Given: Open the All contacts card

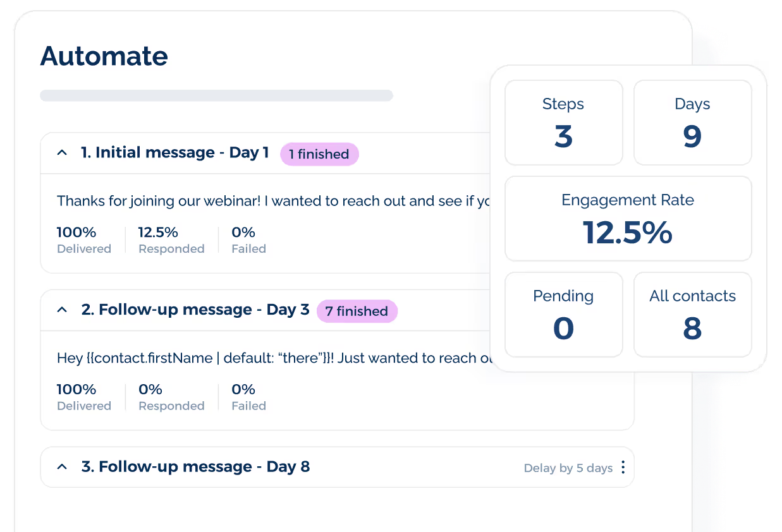Looking at the screenshot, I should (692, 314).
